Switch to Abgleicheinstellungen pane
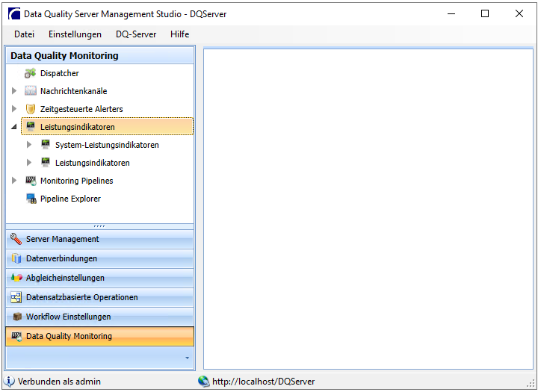 click(x=100, y=278)
